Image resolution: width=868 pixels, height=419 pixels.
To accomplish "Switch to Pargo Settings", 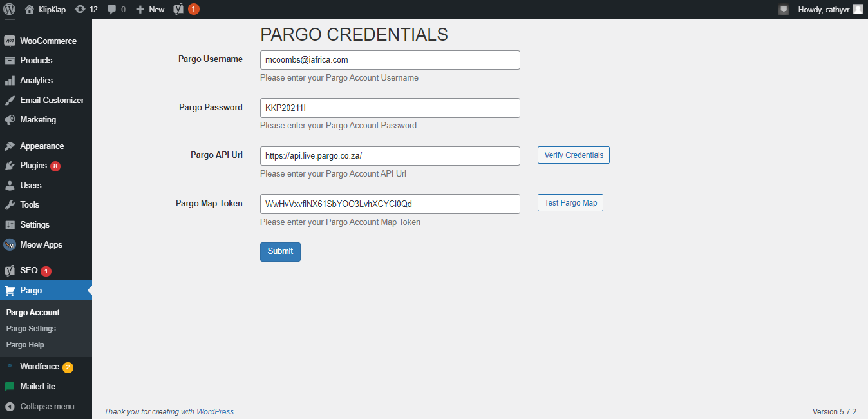I will pyautogui.click(x=30, y=328).
